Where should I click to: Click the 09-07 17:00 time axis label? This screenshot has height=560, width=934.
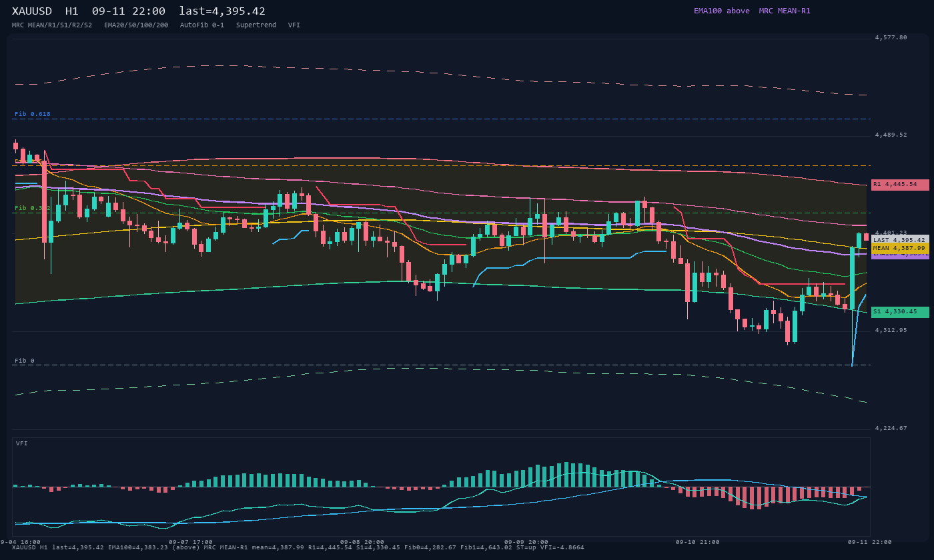coord(191,542)
